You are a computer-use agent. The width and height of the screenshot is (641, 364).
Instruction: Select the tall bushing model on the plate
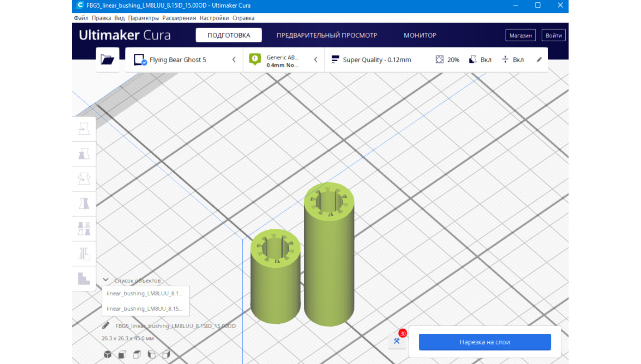(x=329, y=253)
